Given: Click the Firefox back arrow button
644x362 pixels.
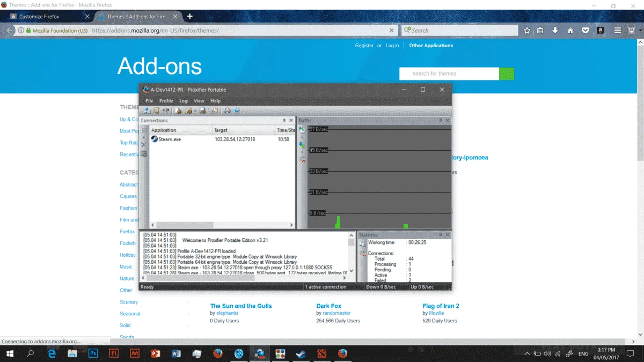Looking at the screenshot, I should [9, 31].
